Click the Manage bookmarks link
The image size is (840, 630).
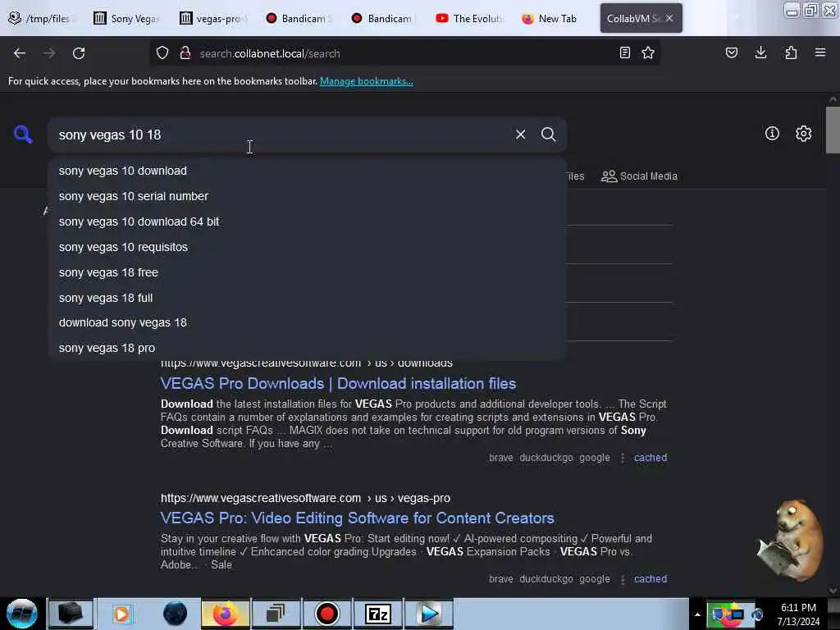click(x=367, y=81)
